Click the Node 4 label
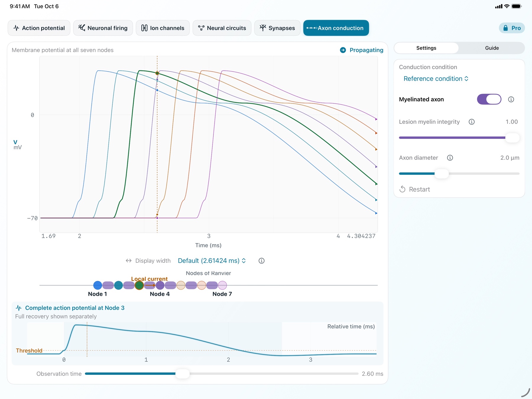This screenshot has height=399, width=532. click(x=160, y=294)
